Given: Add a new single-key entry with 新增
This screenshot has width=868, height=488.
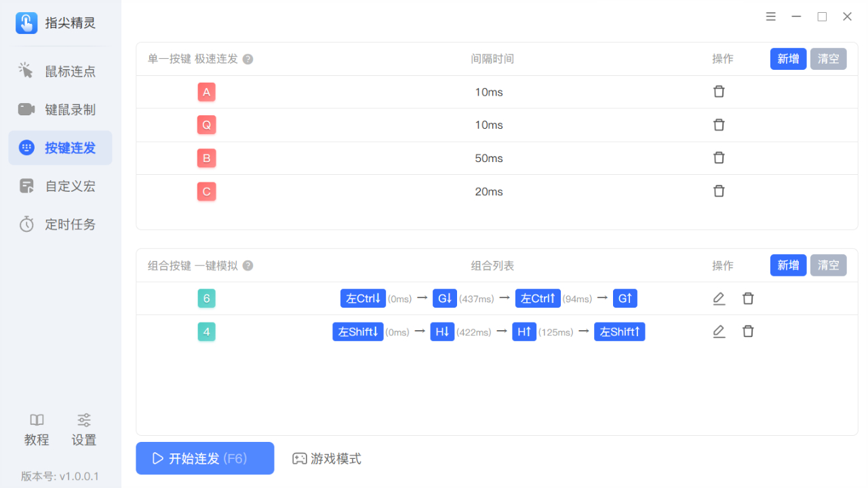Looking at the screenshot, I should (x=788, y=59).
